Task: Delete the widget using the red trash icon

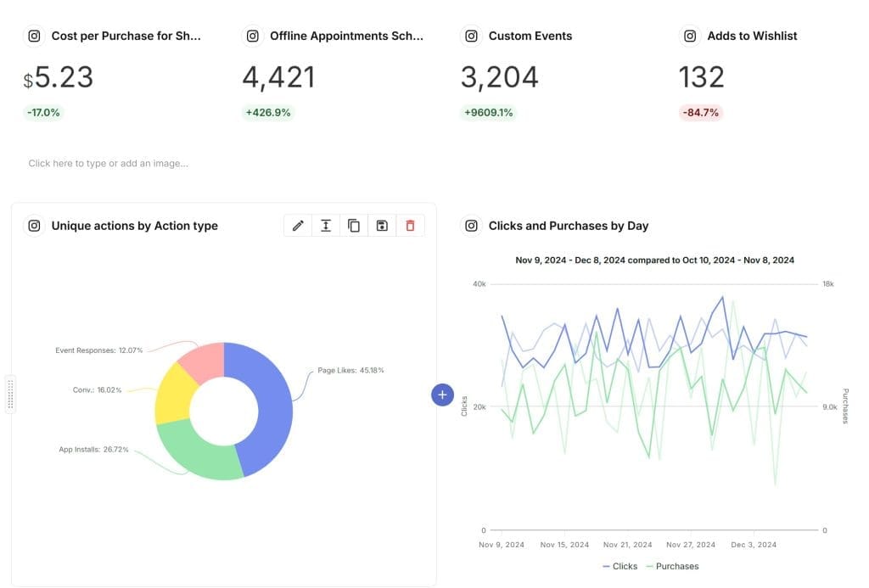Action: [x=410, y=226]
